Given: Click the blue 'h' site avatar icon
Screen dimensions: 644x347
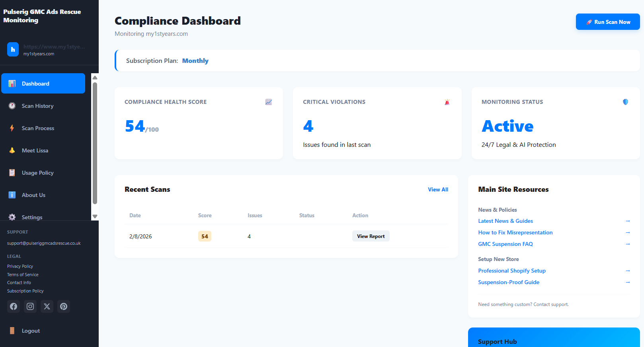Looking at the screenshot, I should (x=13, y=49).
